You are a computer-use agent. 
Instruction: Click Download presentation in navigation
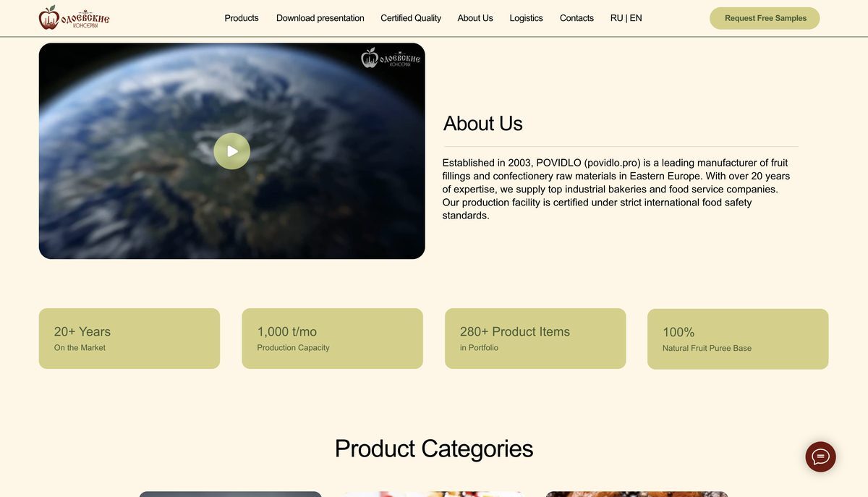pyautogui.click(x=320, y=18)
